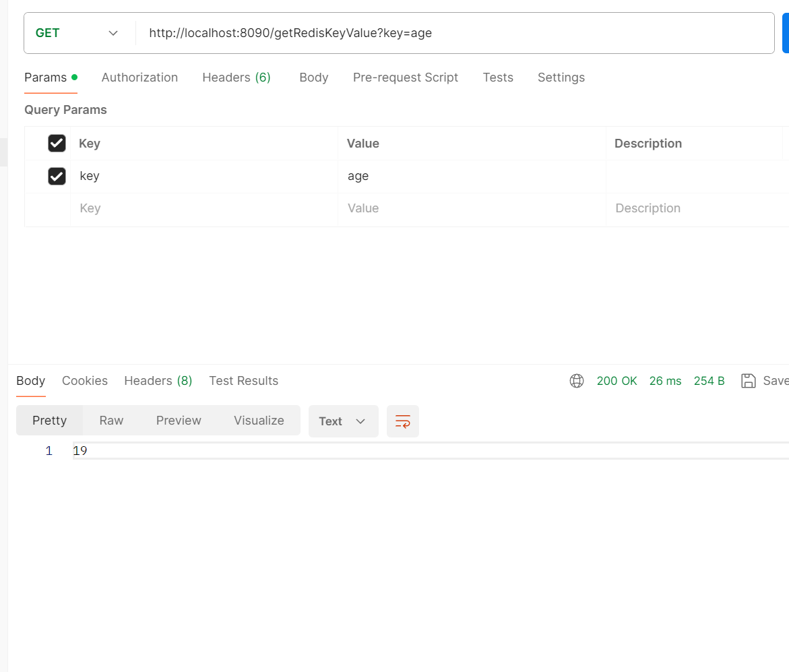This screenshot has width=789, height=672.
Task: Click the Description column header
Action: tap(648, 144)
